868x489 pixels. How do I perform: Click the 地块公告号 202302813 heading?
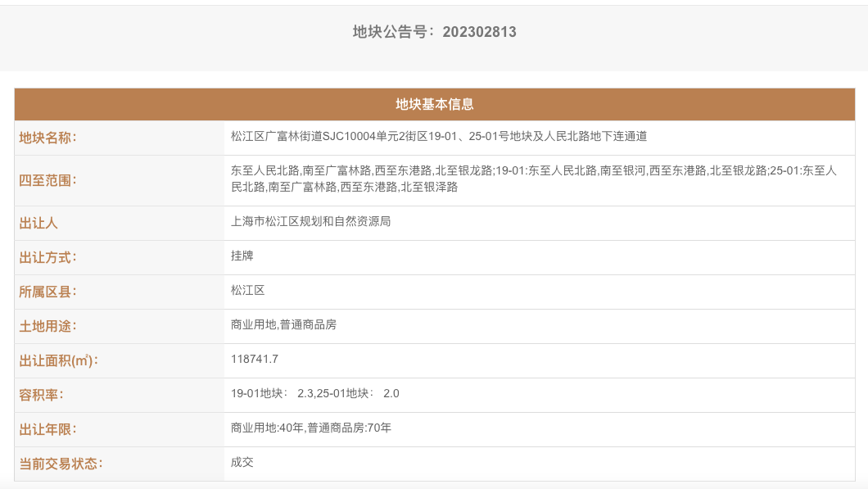coord(434,32)
